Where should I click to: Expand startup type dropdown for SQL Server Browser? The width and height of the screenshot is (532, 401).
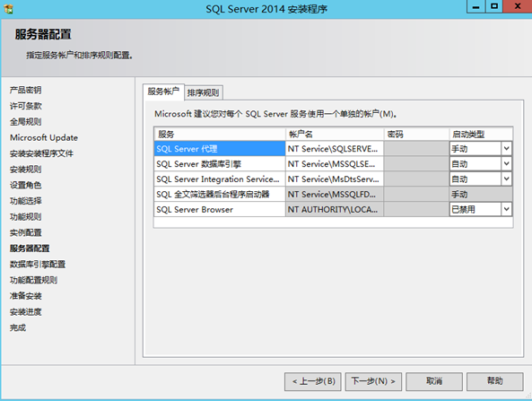506,209
